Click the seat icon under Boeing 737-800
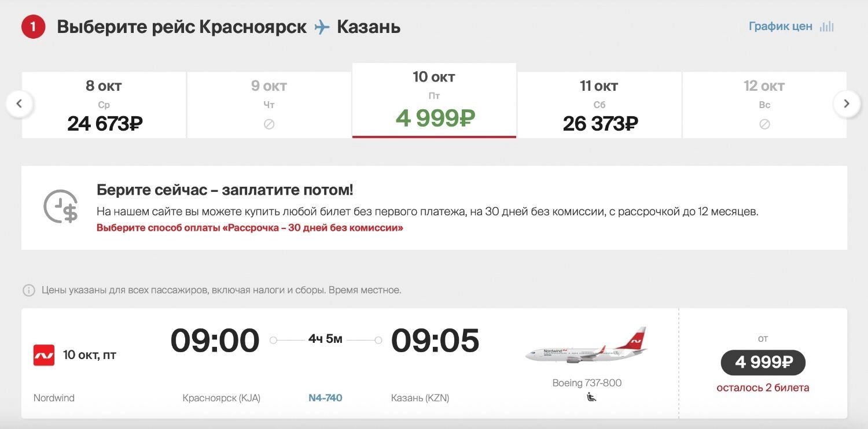The image size is (868, 429). coord(591,397)
